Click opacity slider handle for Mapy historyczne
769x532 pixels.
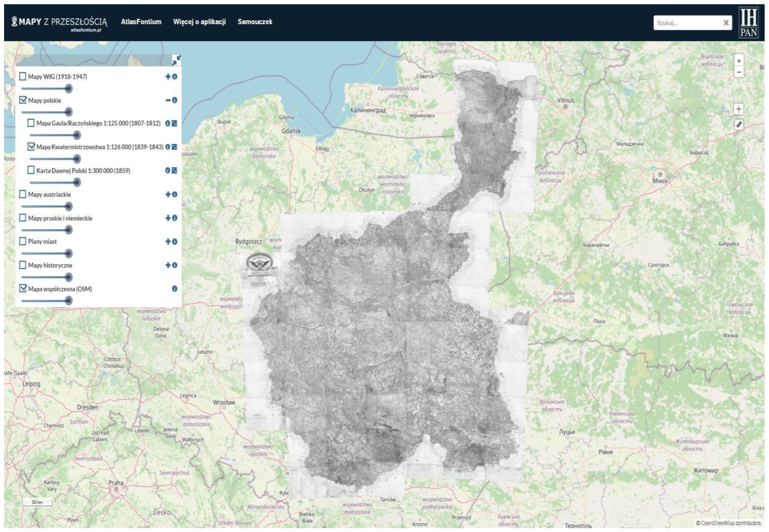pyautogui.click(x=68, y=277)
